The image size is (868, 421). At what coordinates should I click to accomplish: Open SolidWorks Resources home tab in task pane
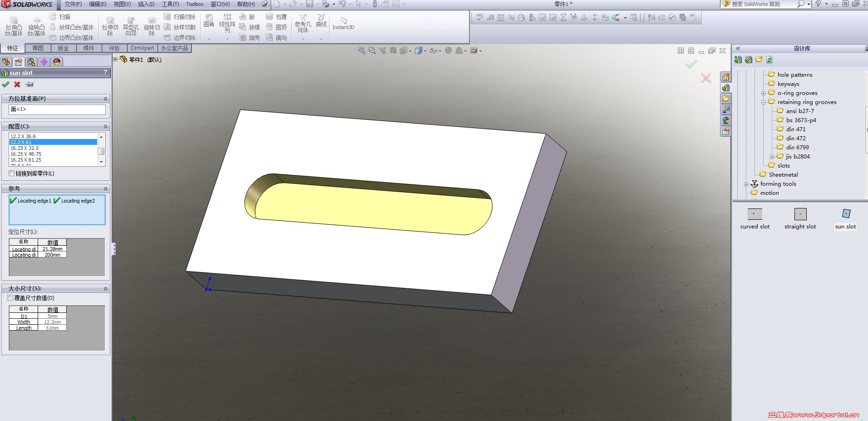pyautogui.click(x=725, y=77)
